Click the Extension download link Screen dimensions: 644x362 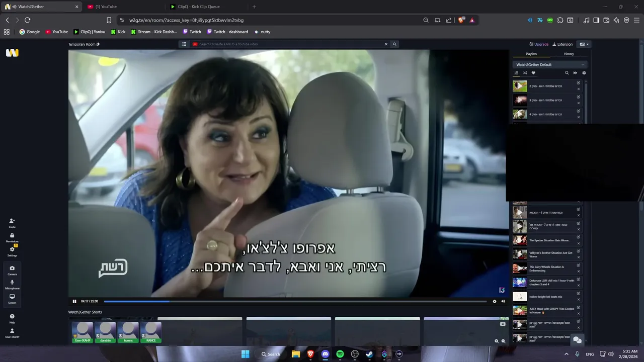(x=562, y=44)
